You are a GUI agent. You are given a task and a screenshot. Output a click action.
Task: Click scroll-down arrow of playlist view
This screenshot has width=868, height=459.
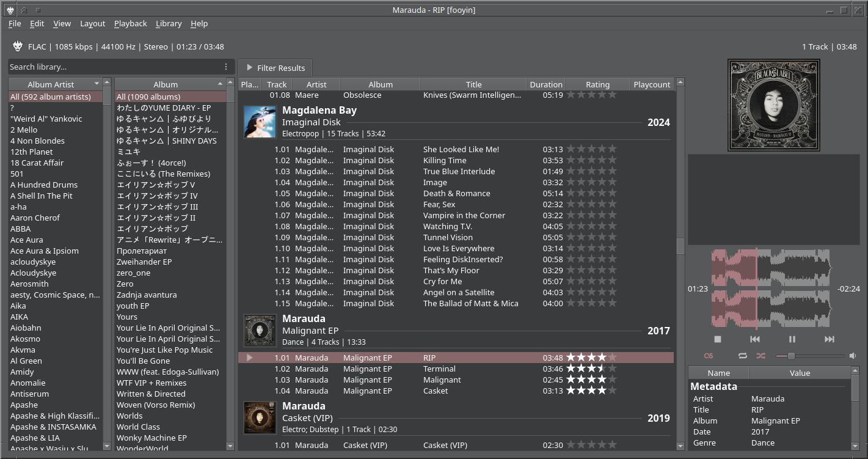[680, 447]
